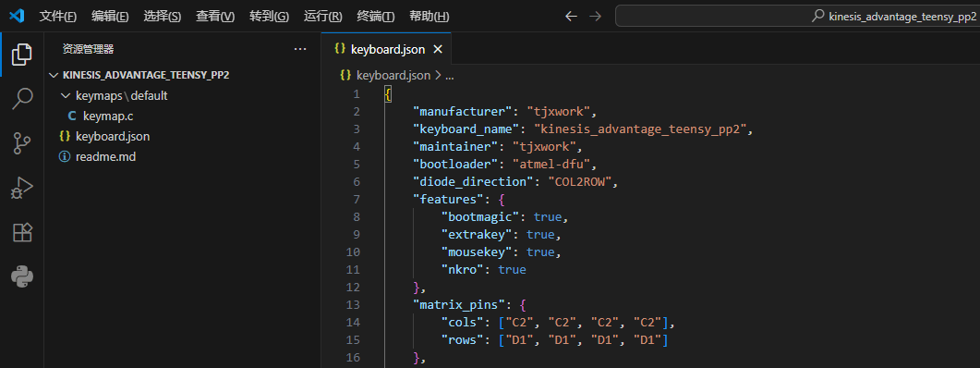980x368 pixels.
Task: Click the 资源管理器 panel title
Action: click(x=88, y=49)
